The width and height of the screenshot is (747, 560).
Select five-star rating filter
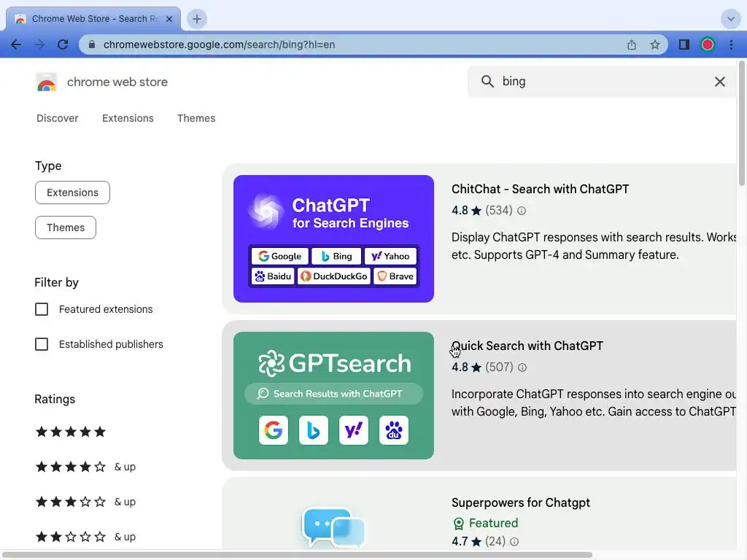71,432
